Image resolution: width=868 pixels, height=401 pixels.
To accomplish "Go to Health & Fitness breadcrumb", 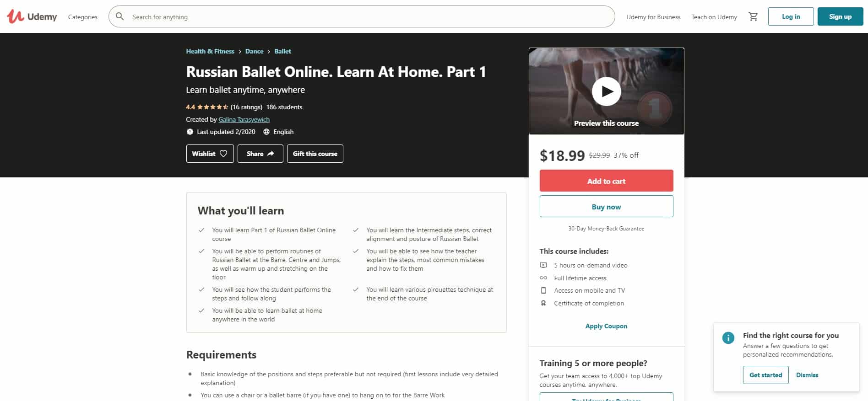I will click(210, 51).
